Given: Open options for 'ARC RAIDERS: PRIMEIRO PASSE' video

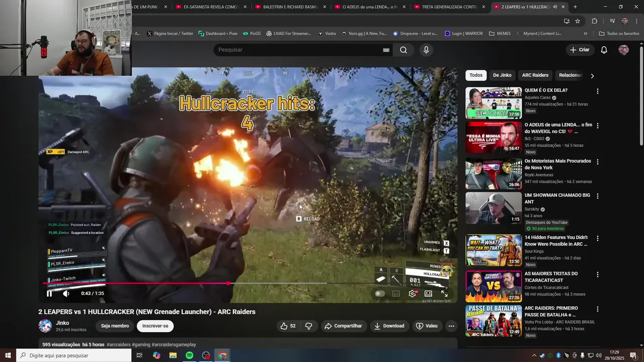Looking at the screenshot, I should 598,309.
